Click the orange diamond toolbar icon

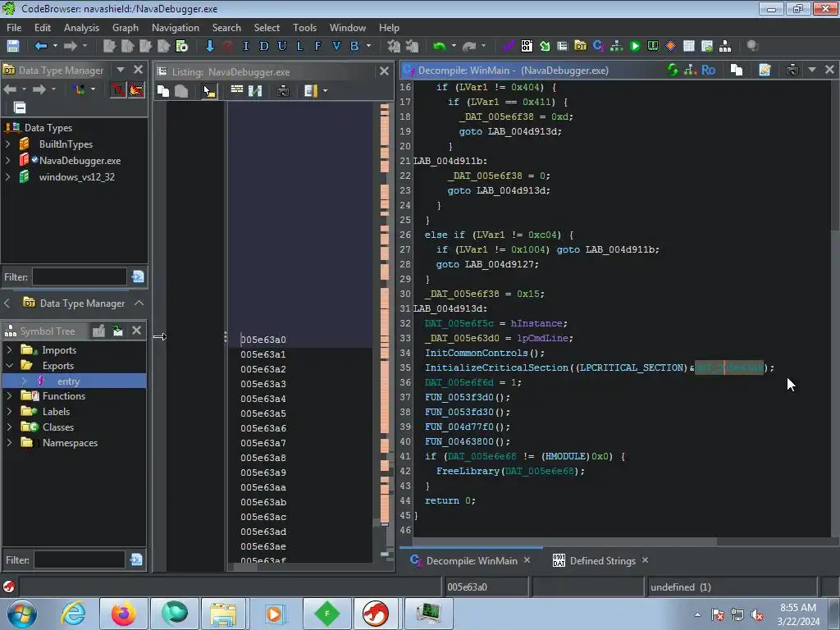pyautogui.click(x=671, y=46)
